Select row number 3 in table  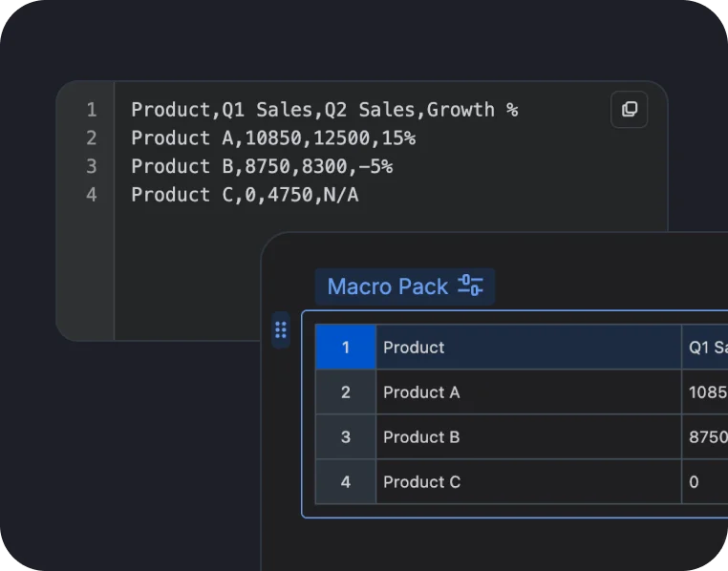click(346, 437)
